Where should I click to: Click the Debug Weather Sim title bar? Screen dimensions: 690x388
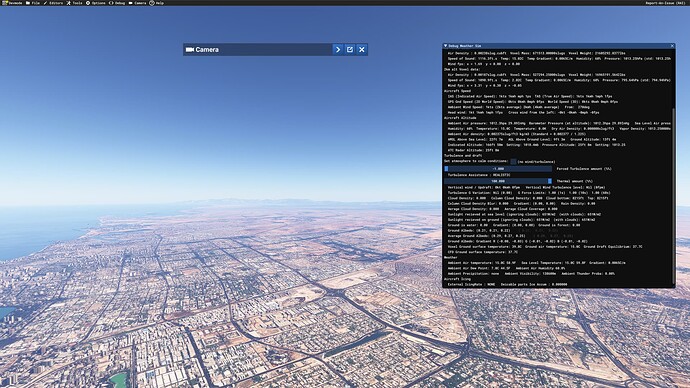coord(558,46)
